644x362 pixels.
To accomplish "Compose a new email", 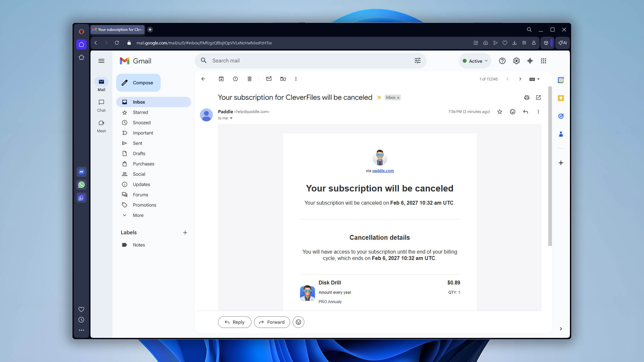I will (138, 83).
